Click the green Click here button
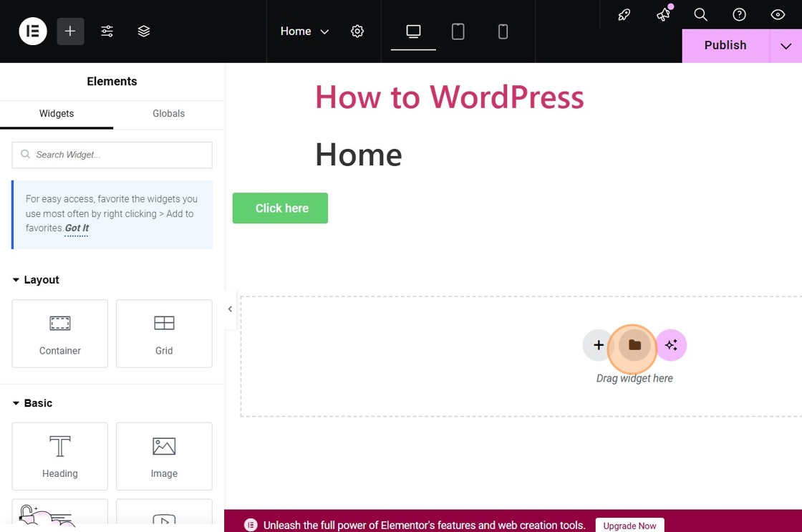Viewport: 802px width, 532px height. tap(280, 208)
